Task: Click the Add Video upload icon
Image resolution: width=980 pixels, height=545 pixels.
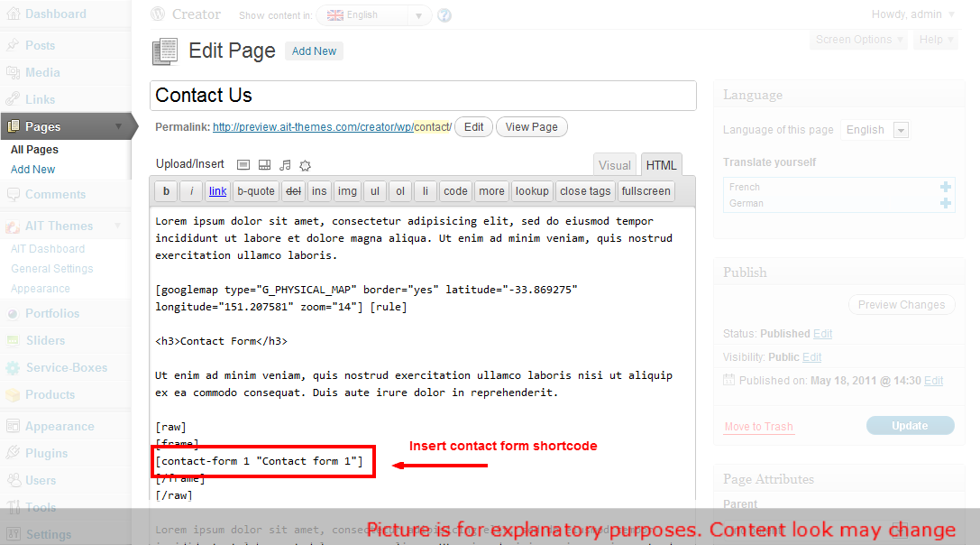Action: pos(264,165)
